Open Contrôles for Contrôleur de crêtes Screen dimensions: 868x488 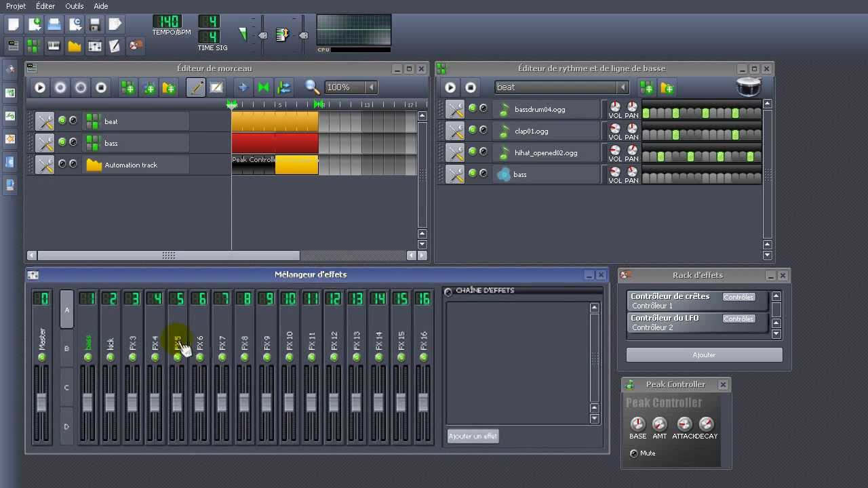pos(738,297)
